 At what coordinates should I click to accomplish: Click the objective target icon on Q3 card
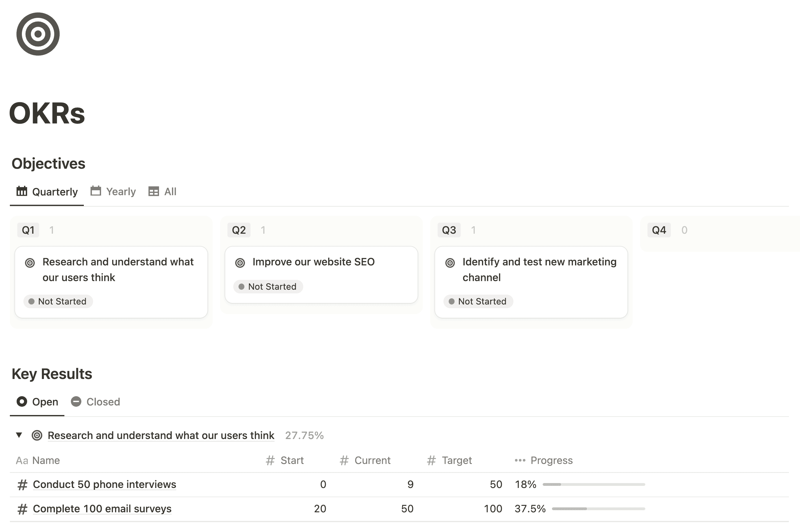[449, 262]
